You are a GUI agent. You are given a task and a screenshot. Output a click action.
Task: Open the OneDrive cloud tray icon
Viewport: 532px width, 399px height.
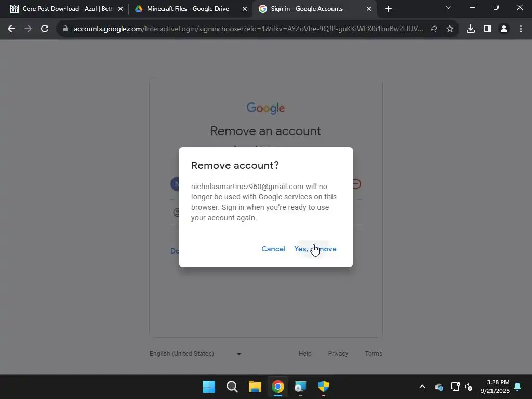coord(438,387)
